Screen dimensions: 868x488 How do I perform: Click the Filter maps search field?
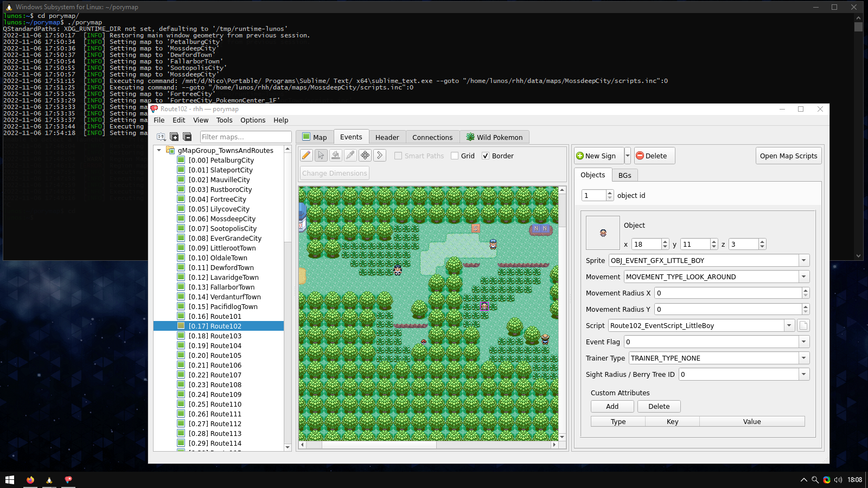(x=246, y=137)
